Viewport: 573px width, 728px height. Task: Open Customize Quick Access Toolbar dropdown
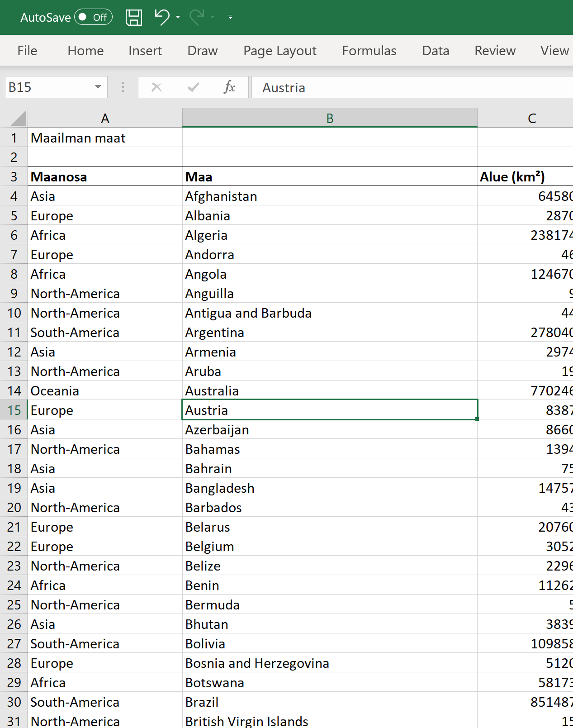230,17
